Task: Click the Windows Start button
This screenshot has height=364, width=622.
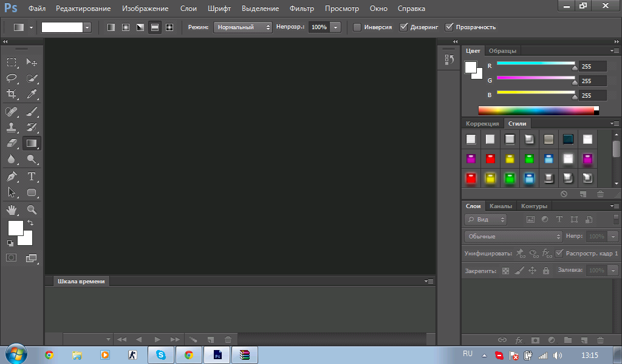Action: (15, 354)
